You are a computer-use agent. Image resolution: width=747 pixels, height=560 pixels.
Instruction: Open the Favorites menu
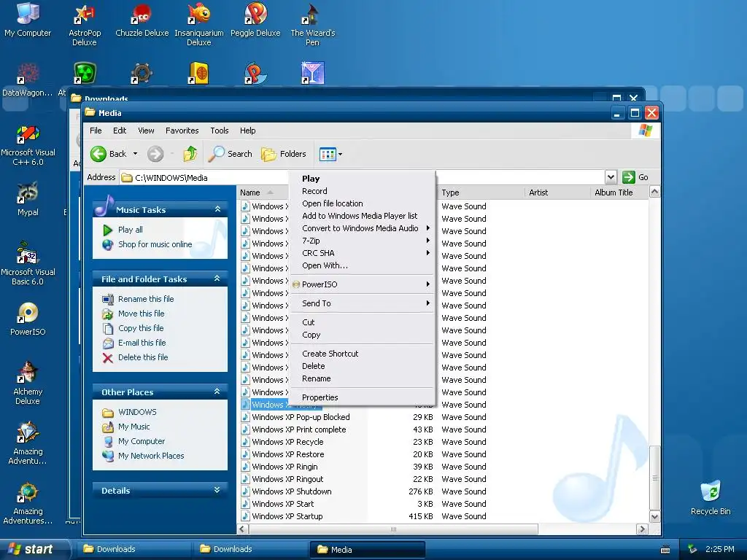click(182, 131)
